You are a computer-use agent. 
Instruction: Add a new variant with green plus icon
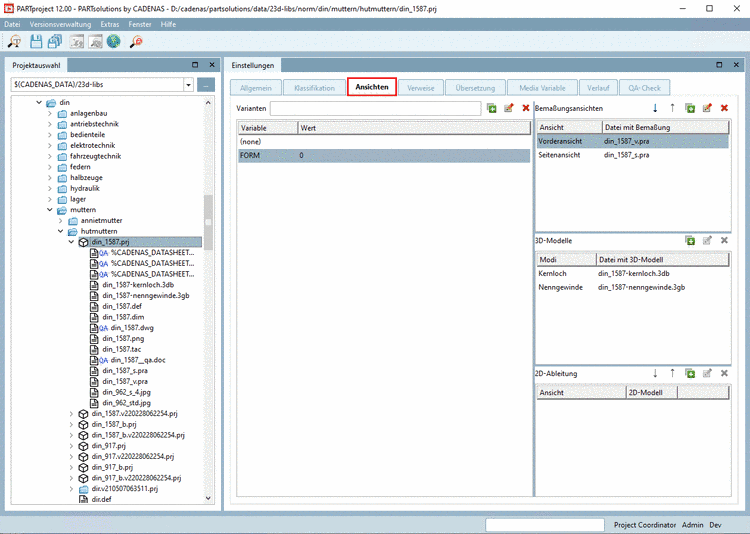click(491, 108)
